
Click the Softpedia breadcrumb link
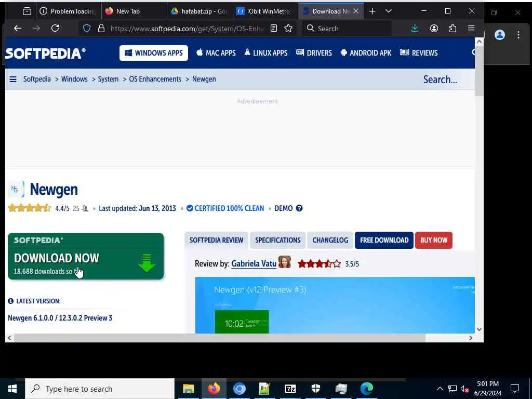37,79
